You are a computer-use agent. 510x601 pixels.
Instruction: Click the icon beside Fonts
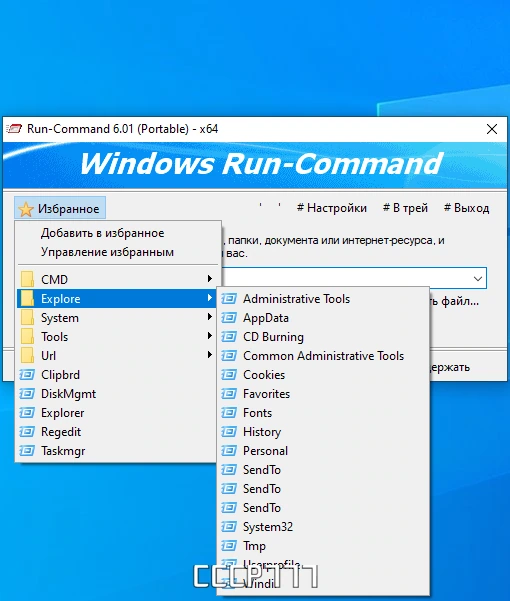(229, 413)
